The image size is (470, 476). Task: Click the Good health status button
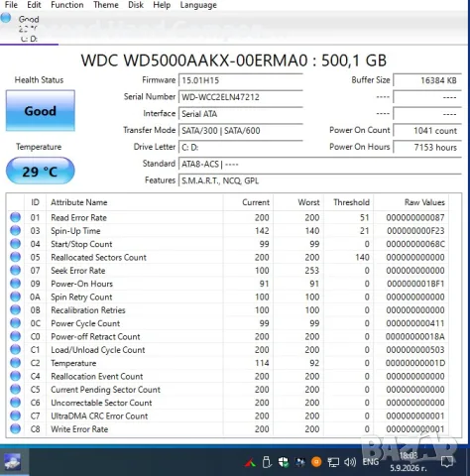coord(41,111)
